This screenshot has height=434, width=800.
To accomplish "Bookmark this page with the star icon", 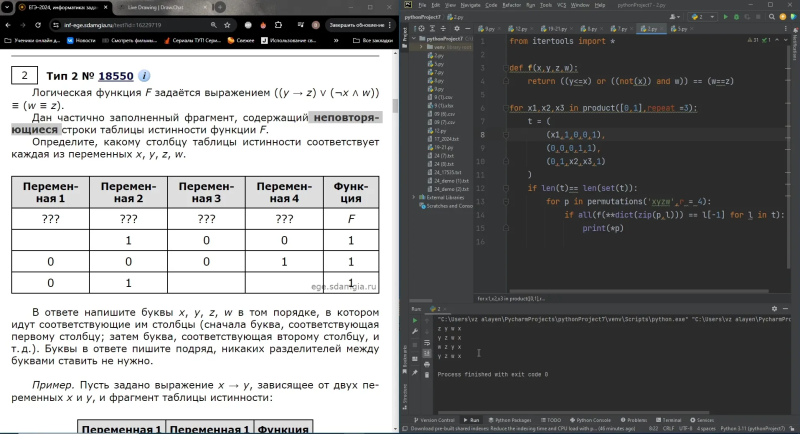I will click(227, 25).
